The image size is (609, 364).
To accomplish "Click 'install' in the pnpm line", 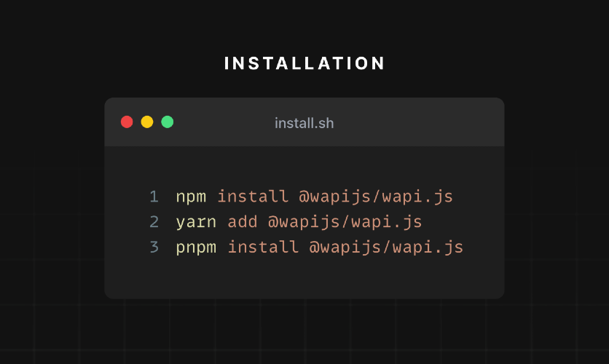I will tap(263, 247).
